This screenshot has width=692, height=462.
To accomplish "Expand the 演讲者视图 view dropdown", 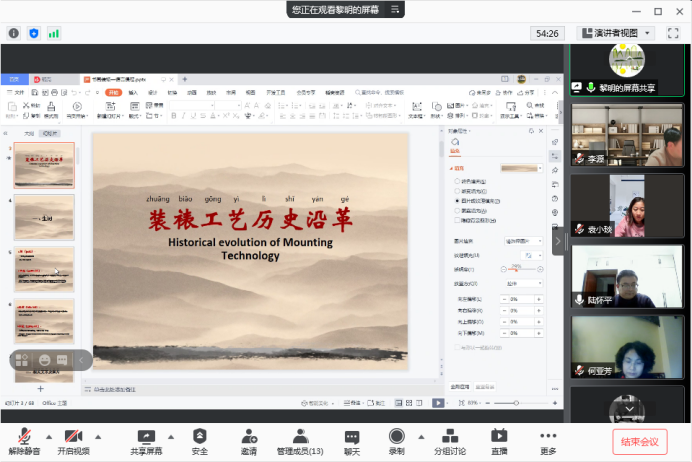I will (x=615, y=33).
